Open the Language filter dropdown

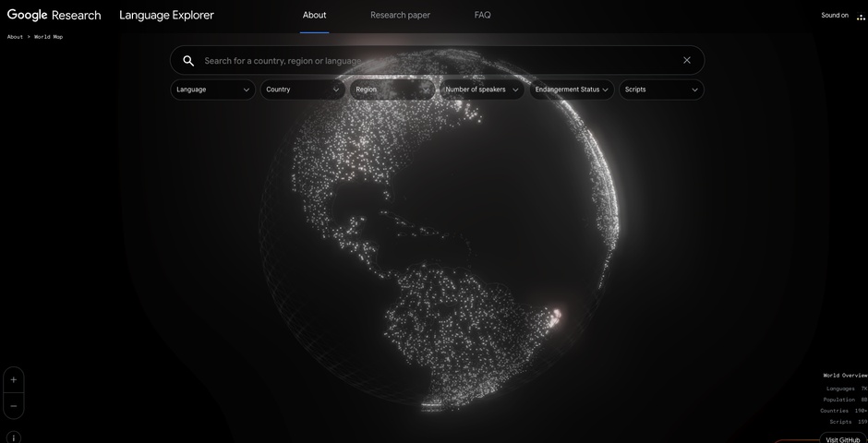pyautogui.click(x=212, y=90)
